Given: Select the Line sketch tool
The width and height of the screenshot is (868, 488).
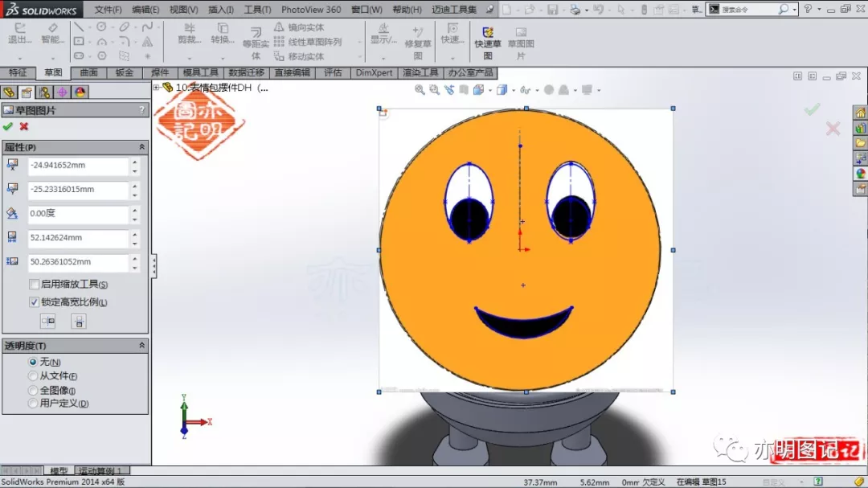Looking at the screenshot, I should click(x=79, y=27).
